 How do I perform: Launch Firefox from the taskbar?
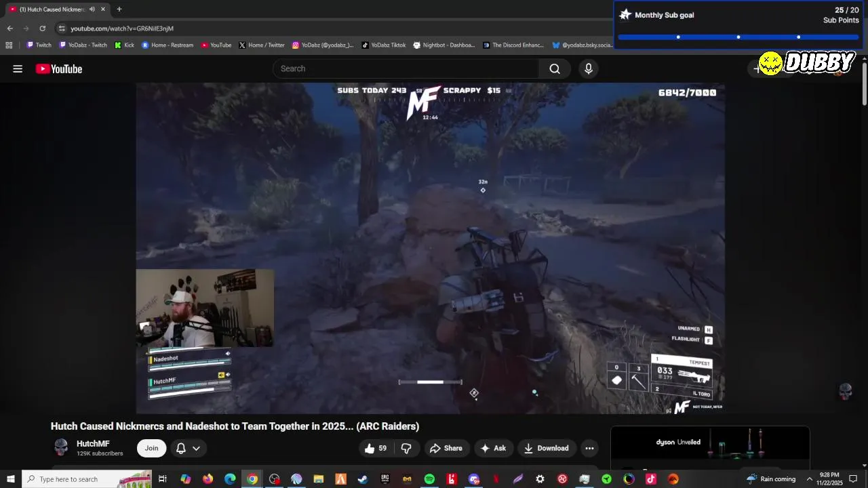click(208, 479)
